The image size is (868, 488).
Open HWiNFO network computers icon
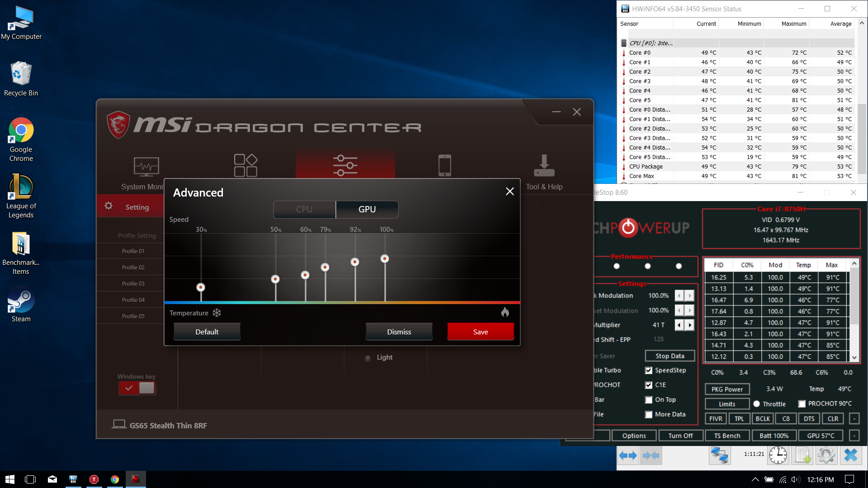[x=720, y=455]
